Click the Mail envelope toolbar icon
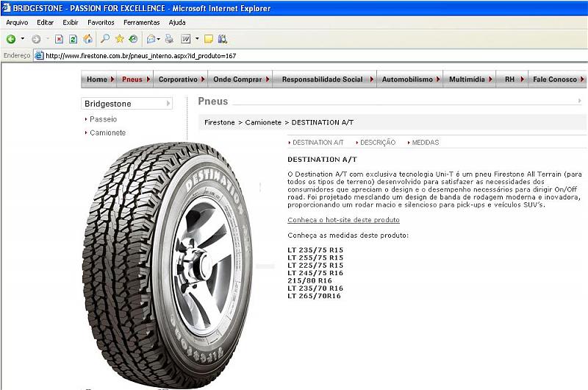Viewport: 588px width, 390px height. click(151, 39)
